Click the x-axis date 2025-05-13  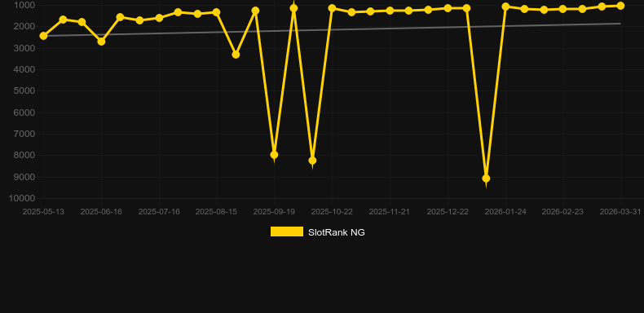click(x=43, y=212)
